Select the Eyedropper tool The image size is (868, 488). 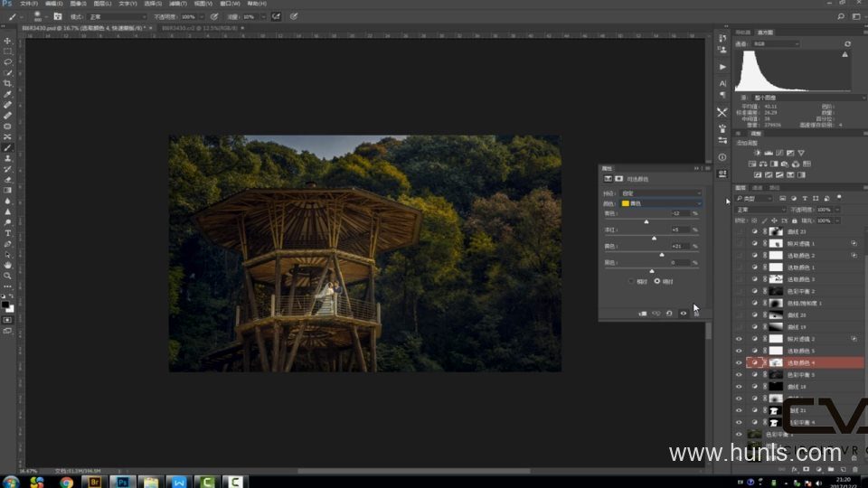pyautogui.click(x=7, y=94)
